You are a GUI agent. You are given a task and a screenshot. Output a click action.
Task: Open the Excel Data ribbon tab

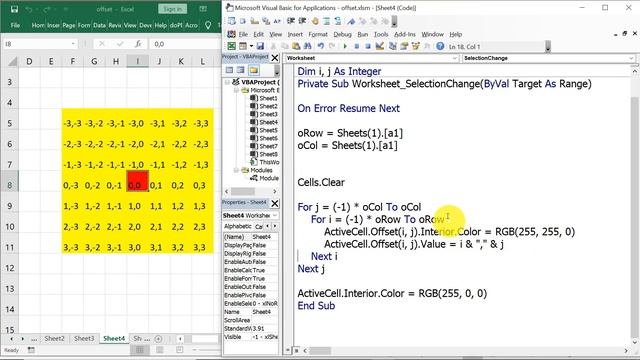click(x=99, y=25)
